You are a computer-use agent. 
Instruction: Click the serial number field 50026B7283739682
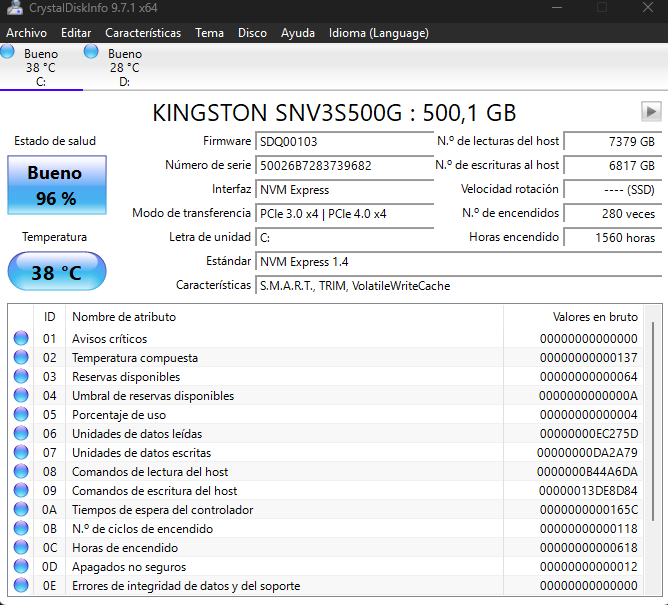pos(344,165)
